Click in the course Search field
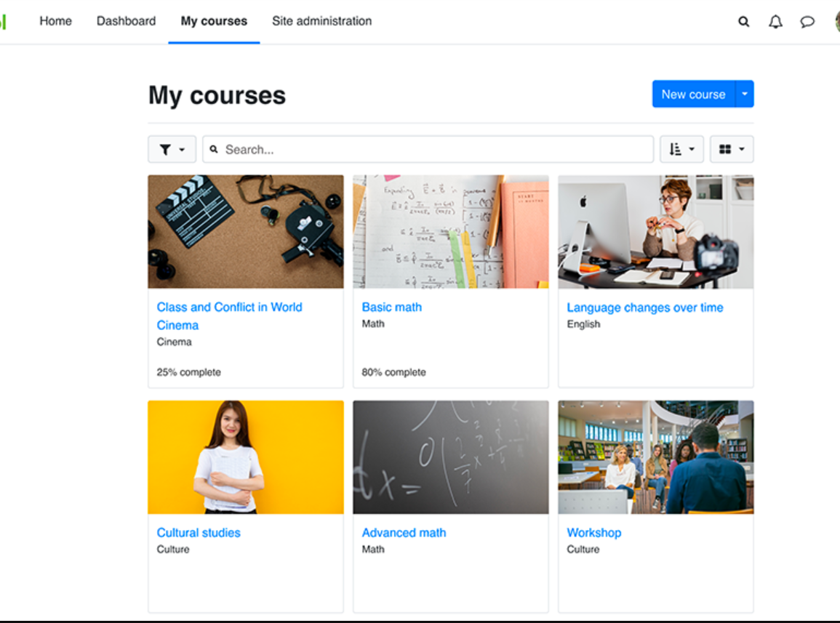The image size is (840, 623). coord(429,150)
